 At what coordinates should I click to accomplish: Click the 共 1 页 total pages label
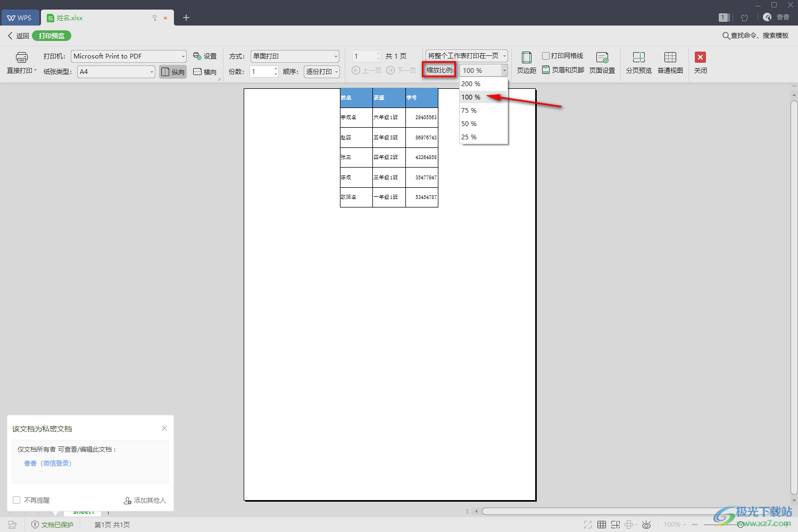[396, 56]
